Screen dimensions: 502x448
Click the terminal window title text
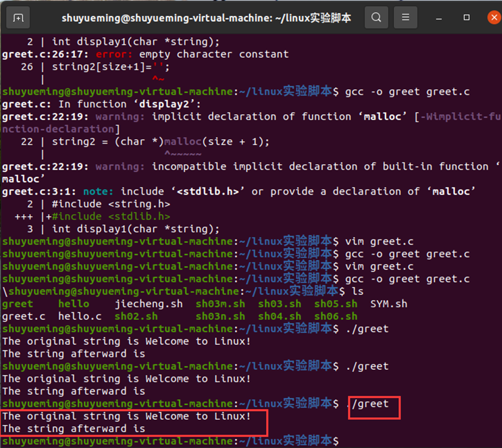206,18
